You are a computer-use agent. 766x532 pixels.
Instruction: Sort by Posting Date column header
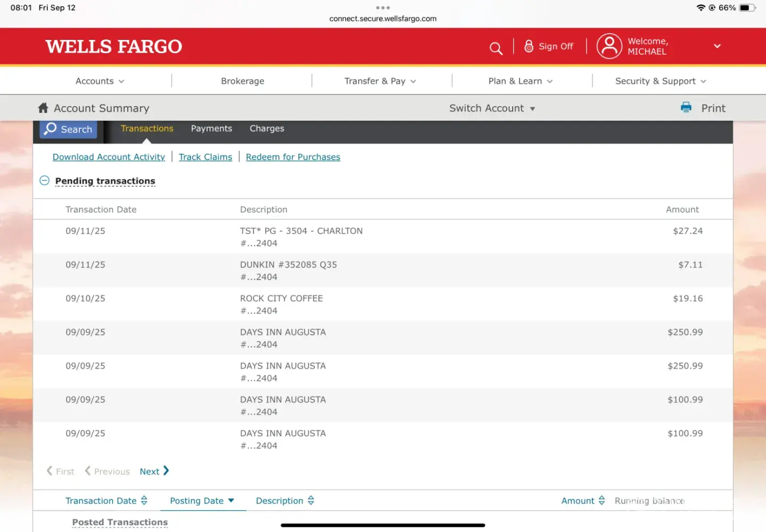[x=202, y=501]
